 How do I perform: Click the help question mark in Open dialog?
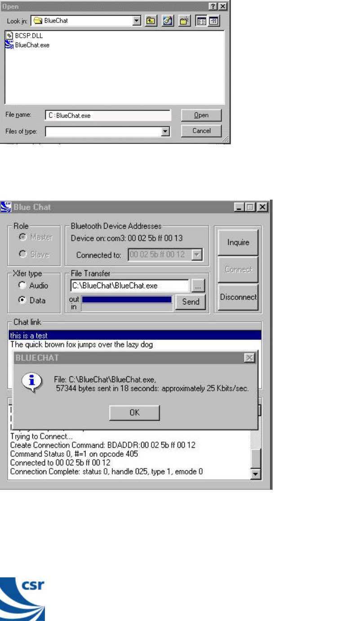(x=213, y=6)
